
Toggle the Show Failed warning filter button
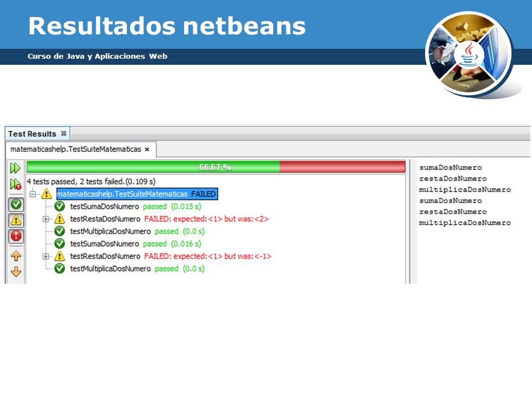16,221
